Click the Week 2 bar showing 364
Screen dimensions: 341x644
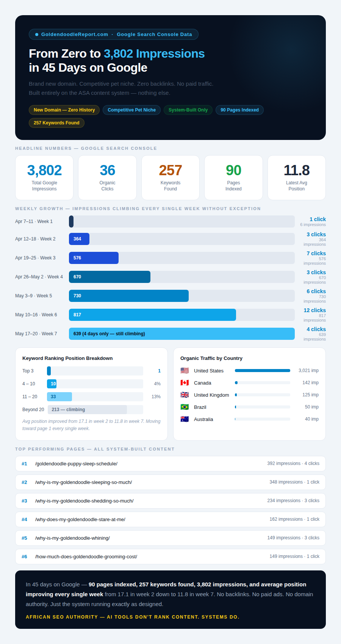pyautogui.click(x=79, y=239)
